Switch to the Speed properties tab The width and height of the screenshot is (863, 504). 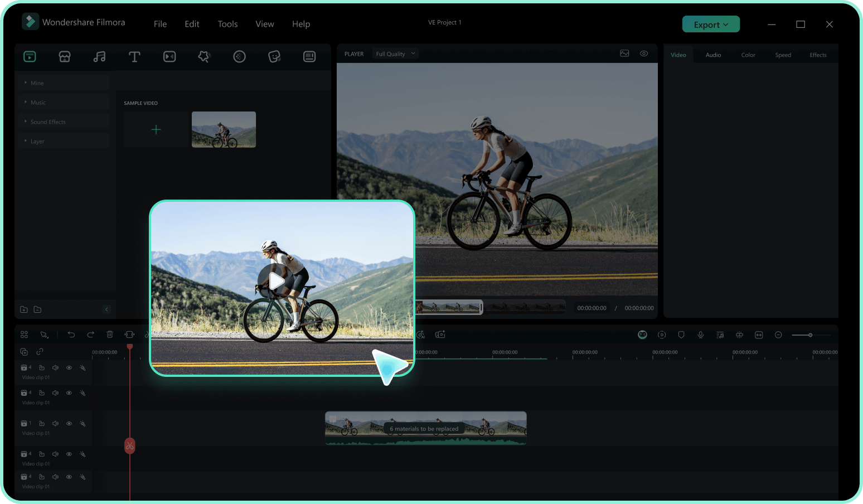(x=783, y=55)
